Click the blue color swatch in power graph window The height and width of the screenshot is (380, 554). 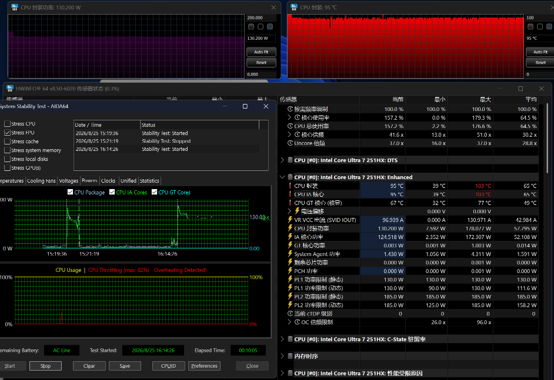pyautogui.click(x=270, y=26)
